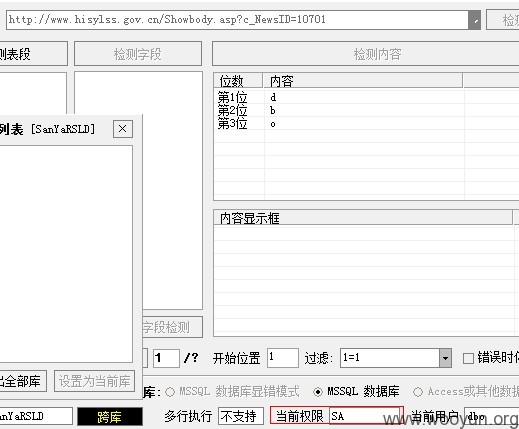Select Access或其他数据库 radio button
519x429 pixels.
tap(418, 392)
